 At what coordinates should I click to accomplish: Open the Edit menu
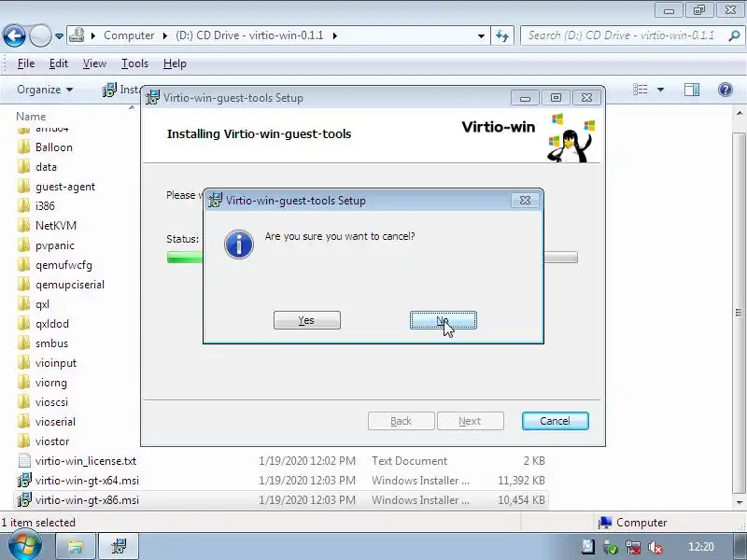click(x=59, y=63)
